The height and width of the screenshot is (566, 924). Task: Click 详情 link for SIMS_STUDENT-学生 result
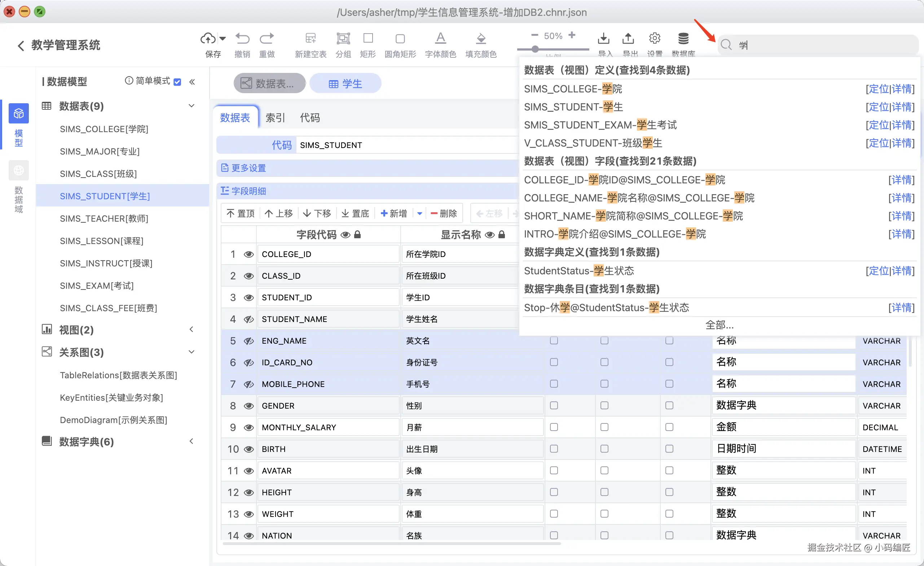pos(902,107)
